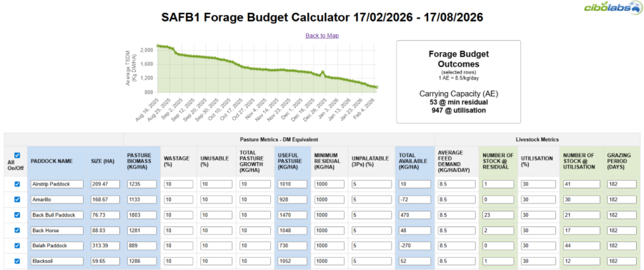Click Blacksoil total available 52
644x270 pixels.
pos(414,261)
